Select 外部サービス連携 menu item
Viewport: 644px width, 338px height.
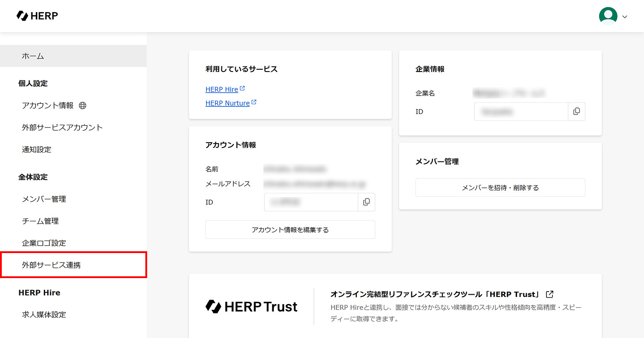(x=73, y=265)
